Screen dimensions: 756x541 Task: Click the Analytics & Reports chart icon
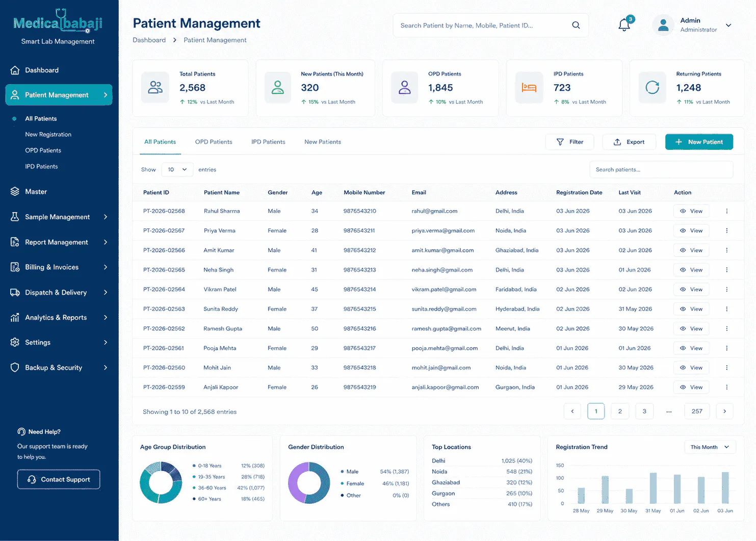coord(15,317)
